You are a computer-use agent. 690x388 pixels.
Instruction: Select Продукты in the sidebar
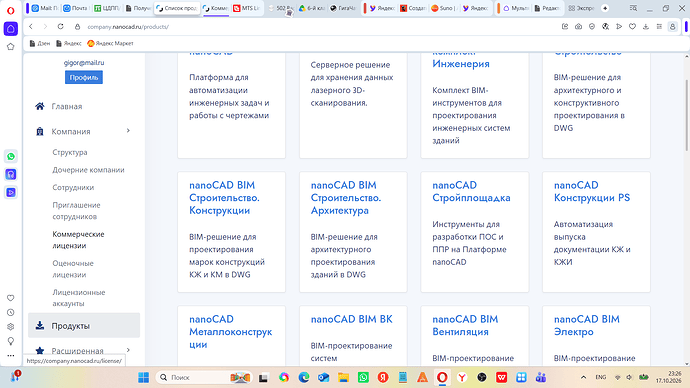coord(84,326)
